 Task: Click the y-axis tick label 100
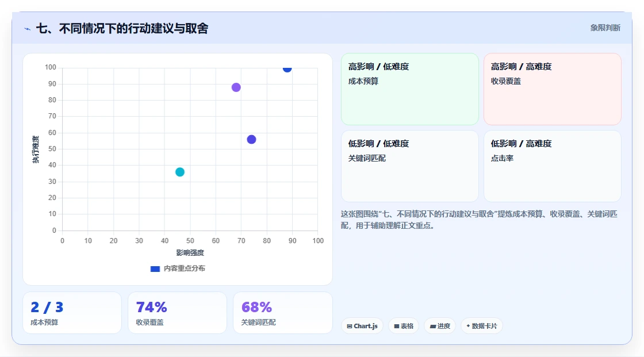tap(51, 67)
